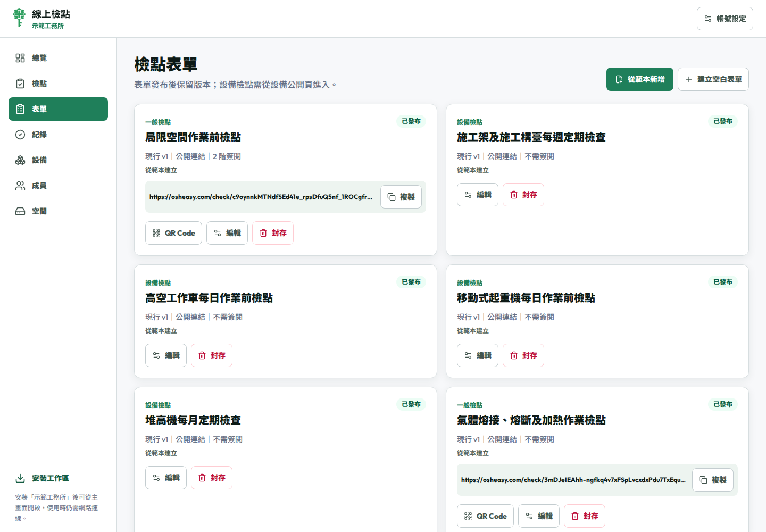Click the 安裝工作區 download icon
The width and height of the screenshot is (766, 532).
tap(20, 478)
